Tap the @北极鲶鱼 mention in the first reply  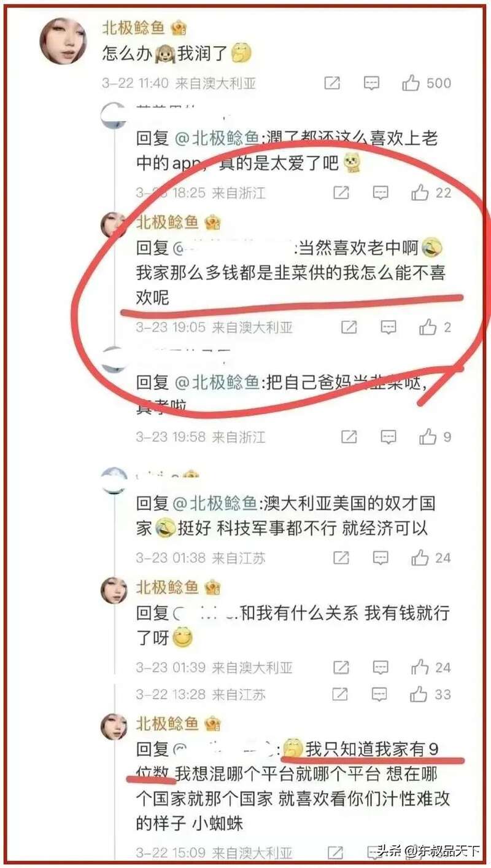(x=218, y=139)
